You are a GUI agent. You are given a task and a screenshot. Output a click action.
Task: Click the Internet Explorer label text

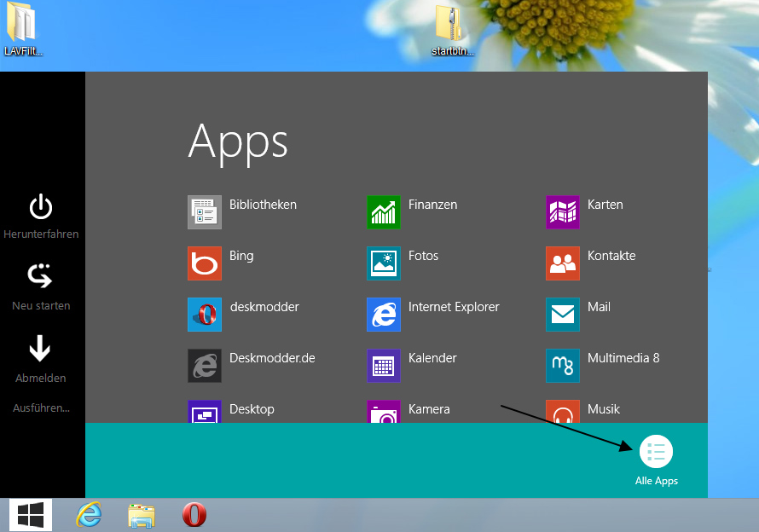[x=454, y=307]
